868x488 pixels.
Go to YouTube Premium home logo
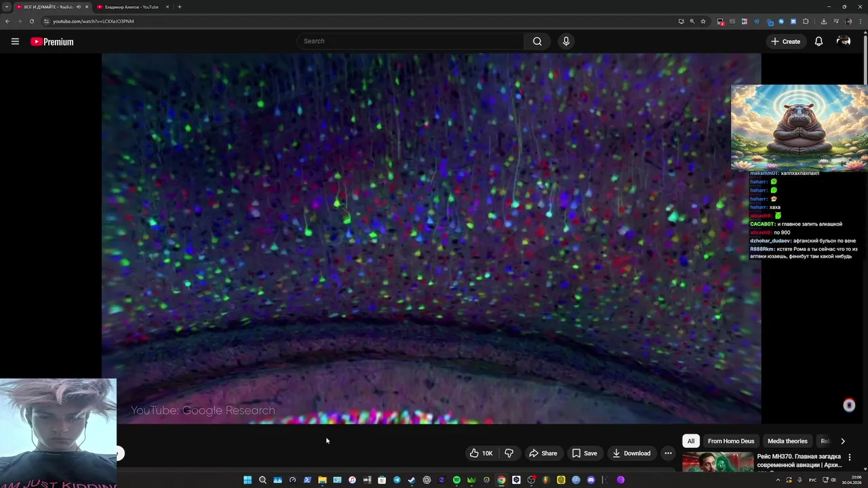(52, 41)
